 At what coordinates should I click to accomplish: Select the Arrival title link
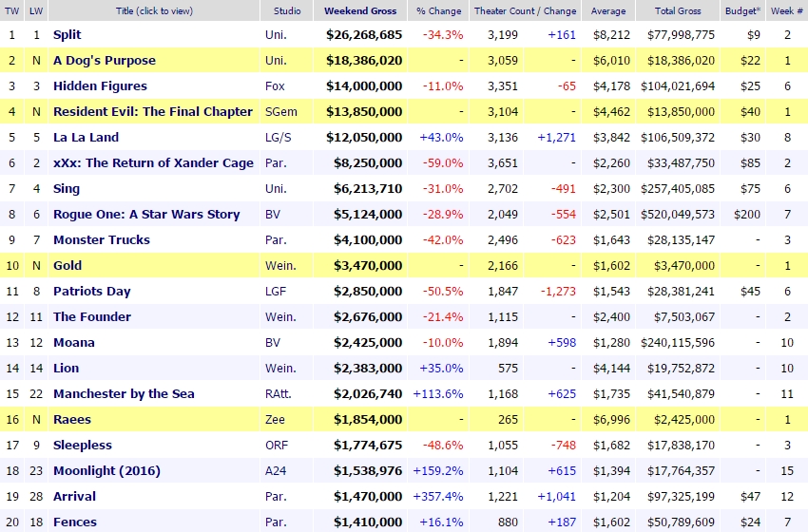[x=74, y=497]
